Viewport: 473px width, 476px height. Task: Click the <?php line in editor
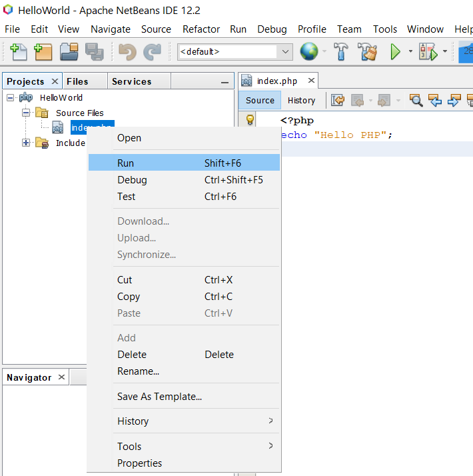[x=296, y=120]
